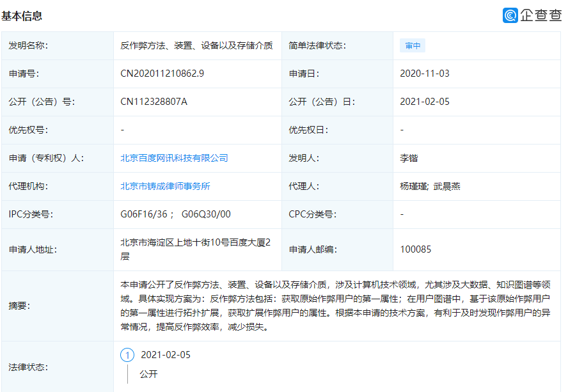Select inventor name 李锴
The image size is (568, 392).
409,159
